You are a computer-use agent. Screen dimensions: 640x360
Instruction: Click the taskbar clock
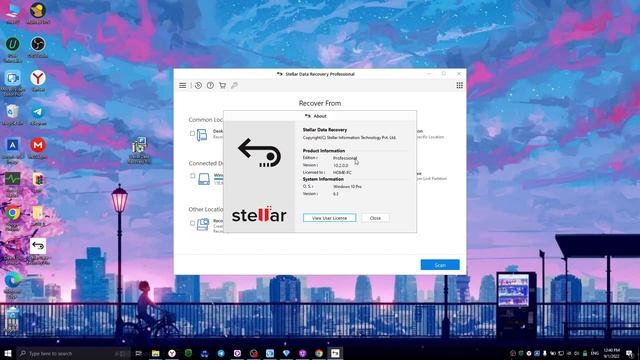611,353
